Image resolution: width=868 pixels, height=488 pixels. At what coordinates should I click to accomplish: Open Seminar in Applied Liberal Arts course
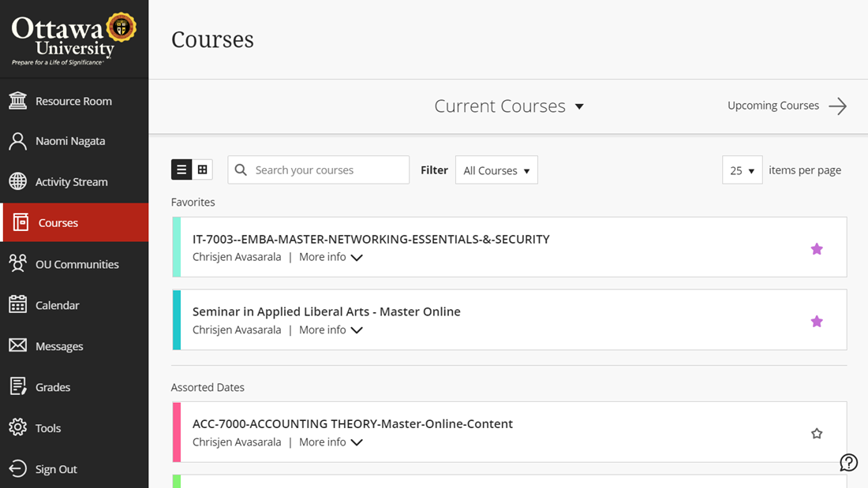point(326,311)
